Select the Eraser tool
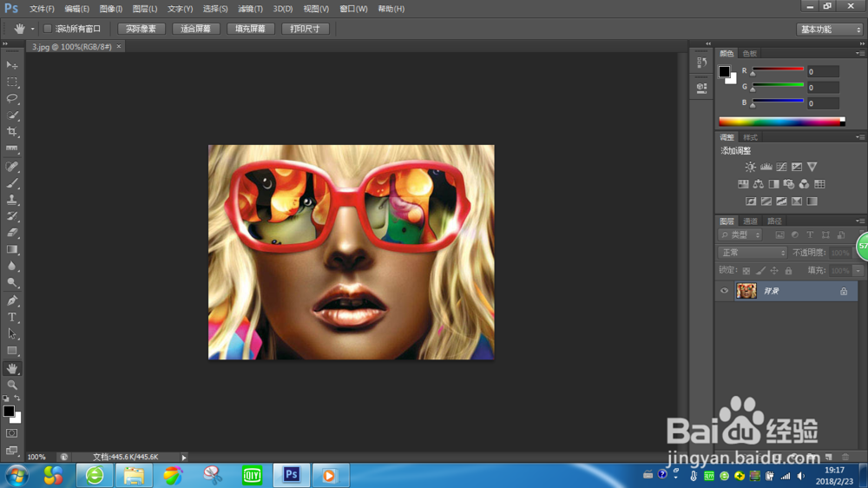Screen dimensions: 868x488 click(x=11, y=233)
